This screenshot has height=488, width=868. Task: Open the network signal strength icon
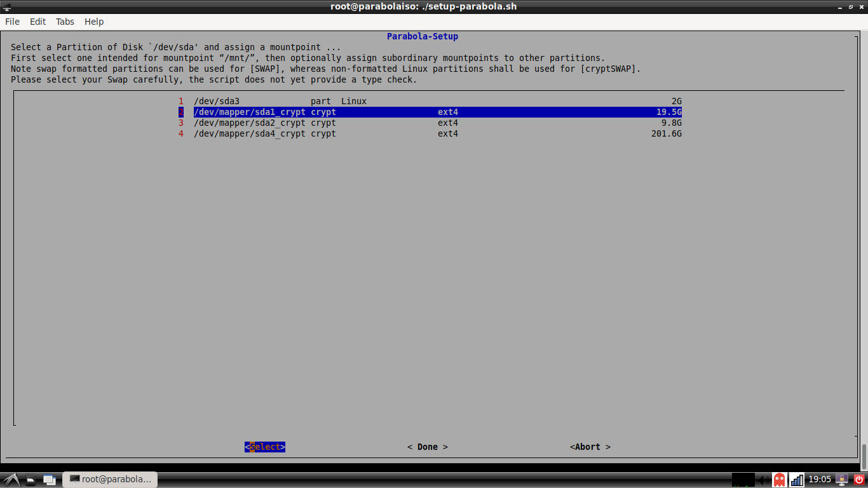point(796,480)
